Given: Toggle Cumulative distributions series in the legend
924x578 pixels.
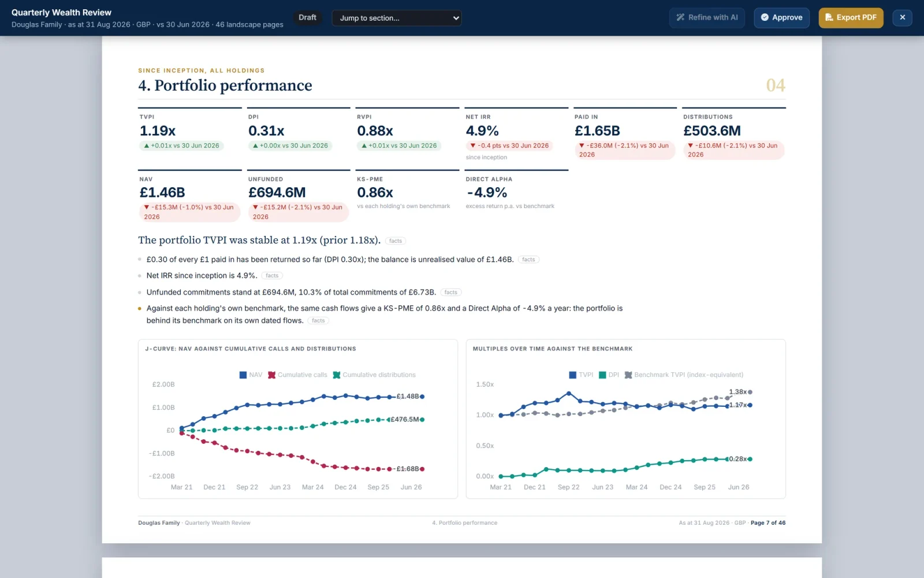Looking at the screenshot, I should click(374, 375).
